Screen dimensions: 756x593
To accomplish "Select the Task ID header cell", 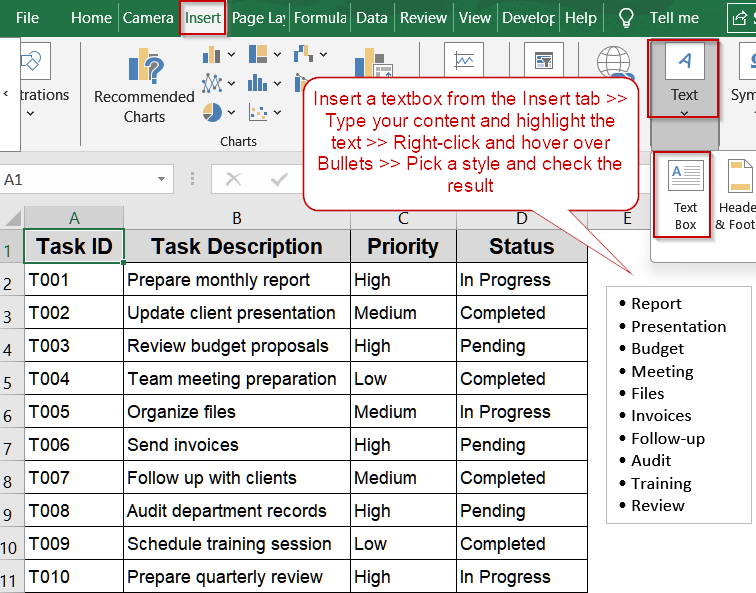I will 74,246.
